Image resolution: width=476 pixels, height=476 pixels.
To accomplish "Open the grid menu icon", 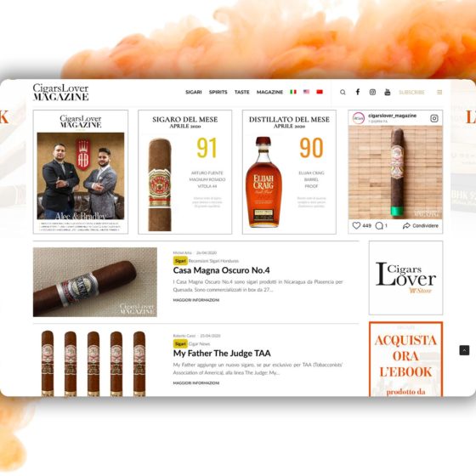I will click(x=439, y=92).
